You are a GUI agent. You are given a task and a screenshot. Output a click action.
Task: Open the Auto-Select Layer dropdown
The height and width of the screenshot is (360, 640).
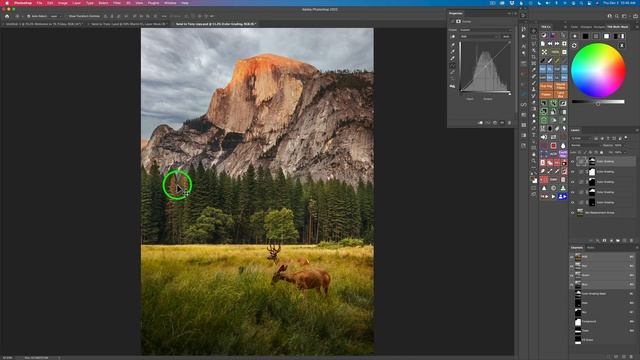point(56,16)
